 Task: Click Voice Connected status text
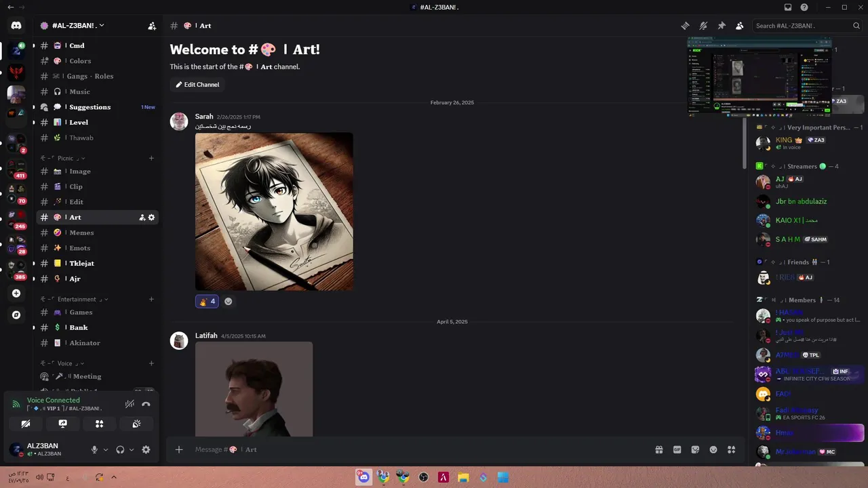[x=54, y=401]
